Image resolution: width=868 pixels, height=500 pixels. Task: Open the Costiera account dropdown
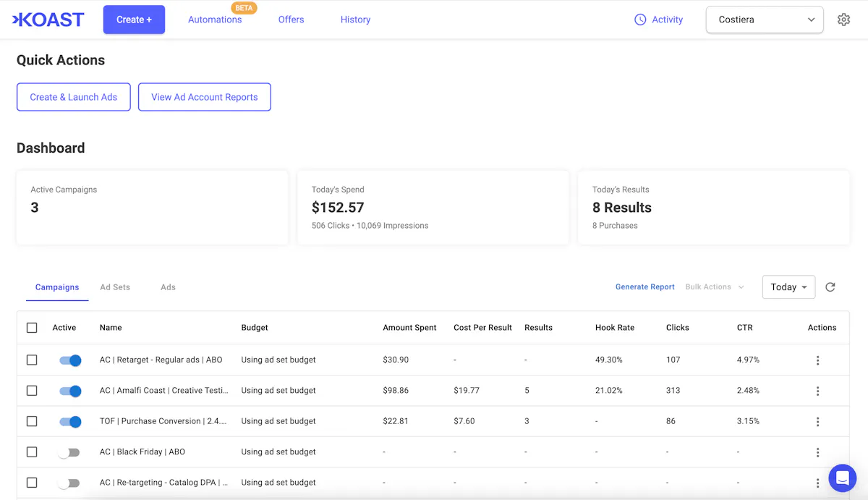pyautogui.click(x=765, y=20)
